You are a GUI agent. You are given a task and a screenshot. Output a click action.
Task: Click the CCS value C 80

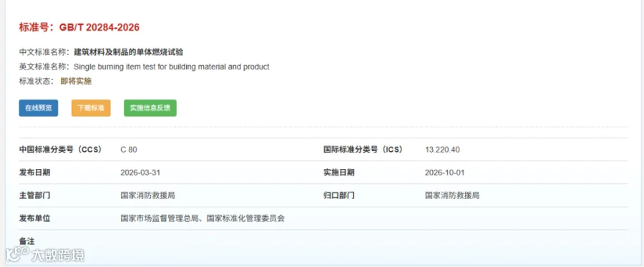[129, 150]
